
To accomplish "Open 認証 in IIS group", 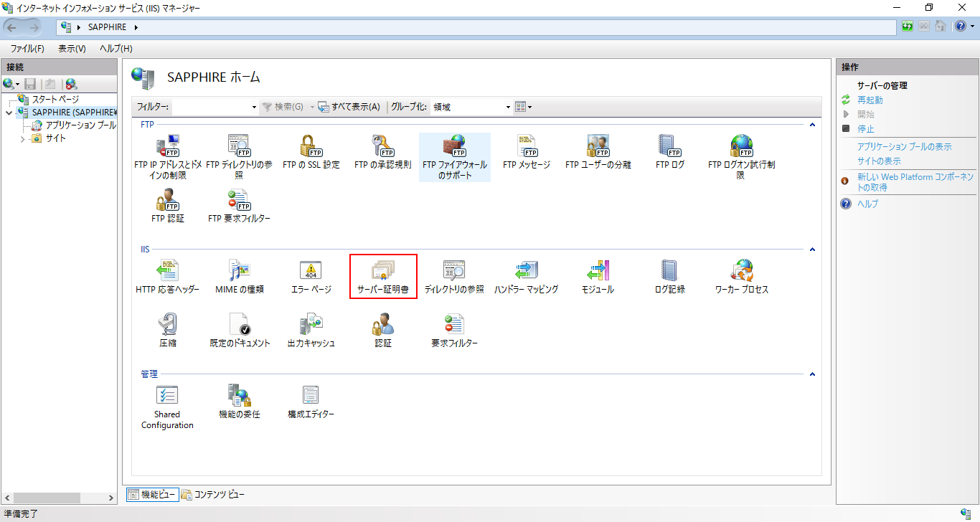I will [383, 331].
